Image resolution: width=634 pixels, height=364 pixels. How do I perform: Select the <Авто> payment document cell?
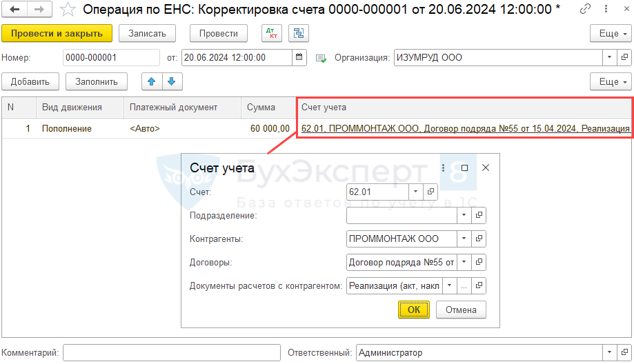182,128
